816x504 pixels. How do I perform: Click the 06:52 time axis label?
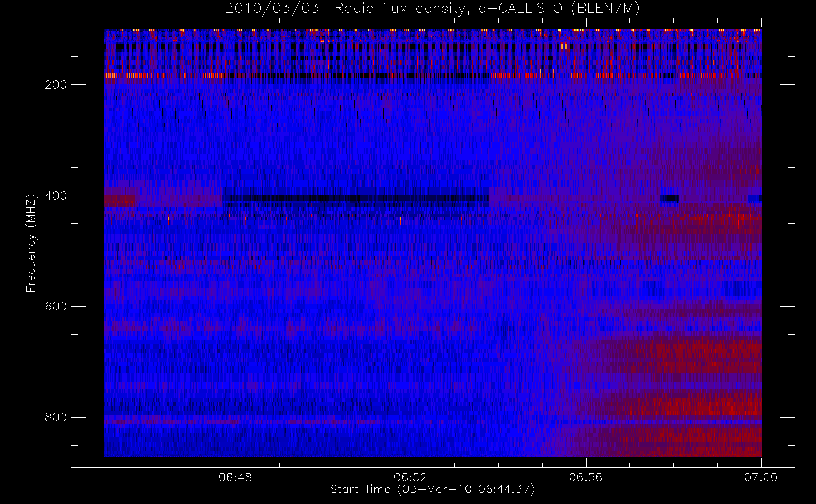coord(411,477)
